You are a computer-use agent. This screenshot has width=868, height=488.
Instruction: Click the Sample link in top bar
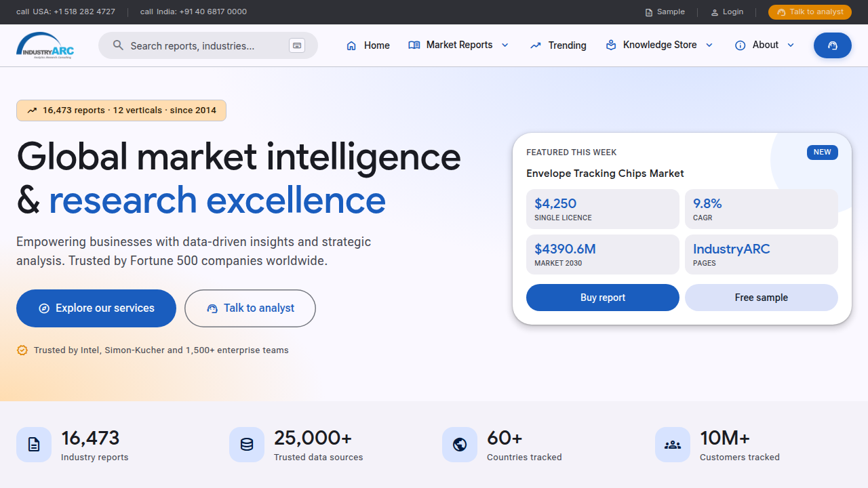[x=665, y=12]
